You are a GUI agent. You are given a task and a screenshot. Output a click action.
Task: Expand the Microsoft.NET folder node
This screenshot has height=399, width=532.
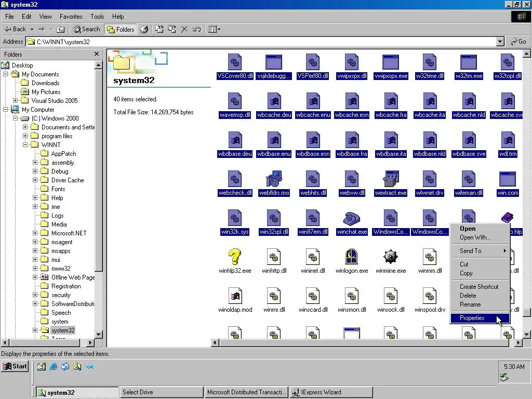[35, 233]
